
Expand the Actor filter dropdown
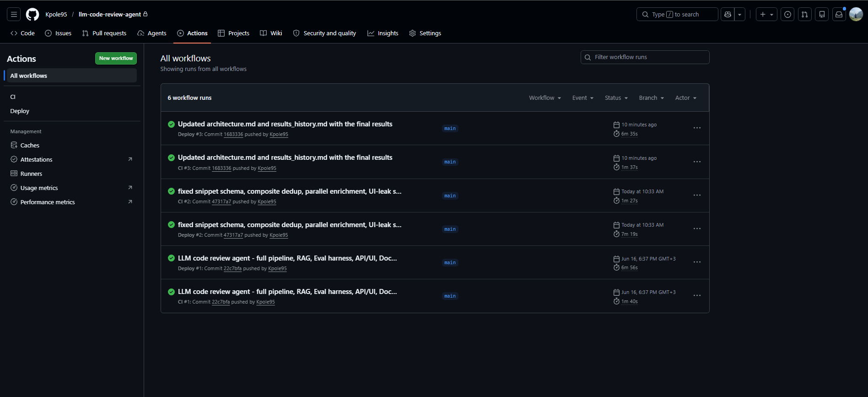[685, 98]
